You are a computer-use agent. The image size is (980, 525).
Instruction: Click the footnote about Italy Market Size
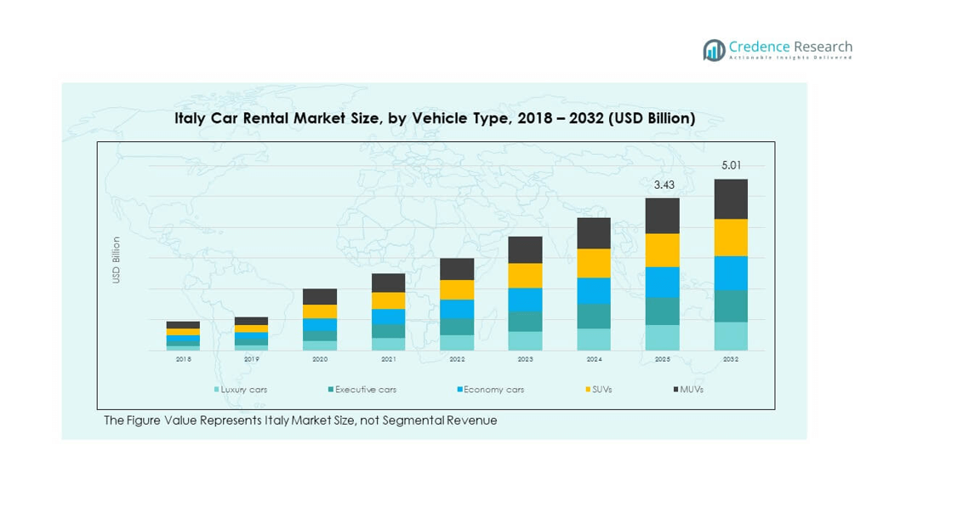[300, 420]
